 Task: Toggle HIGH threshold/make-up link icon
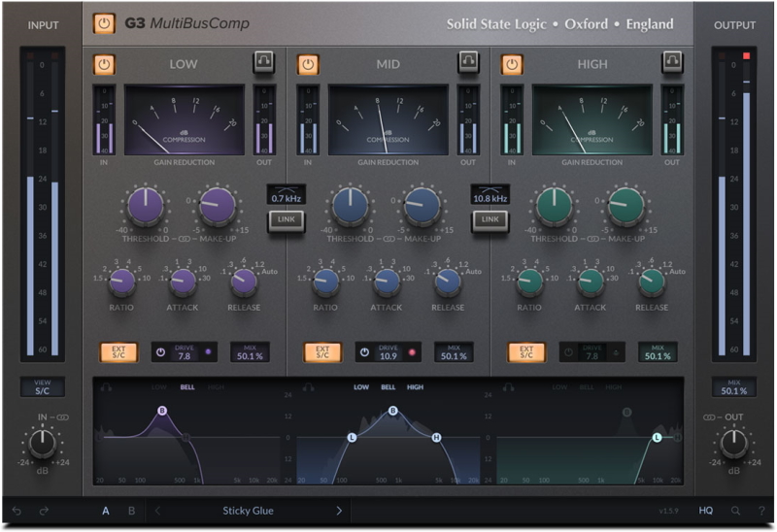coord(593,239)
